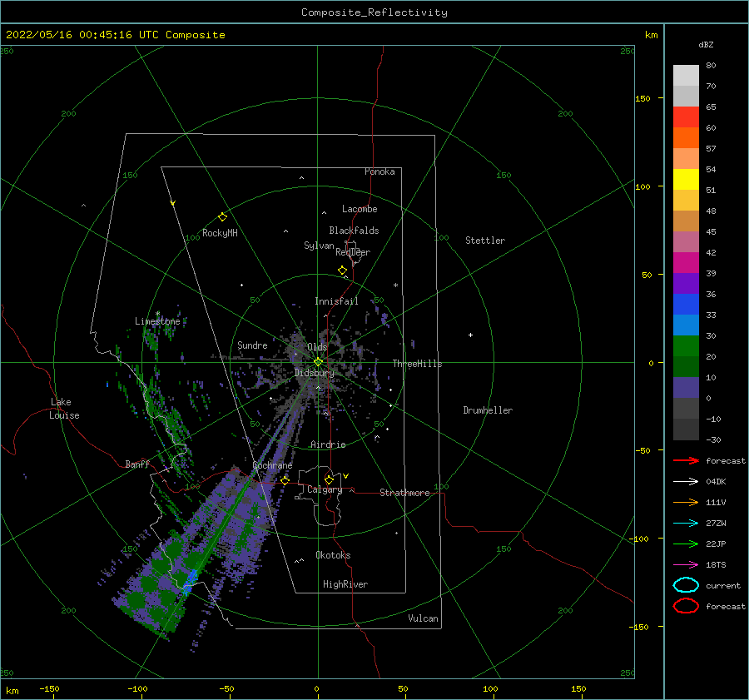Viewport: 749px width, 700px height.
Task: Click the Vulcan label
Action: pyautogui.click(x=423, y=618)
